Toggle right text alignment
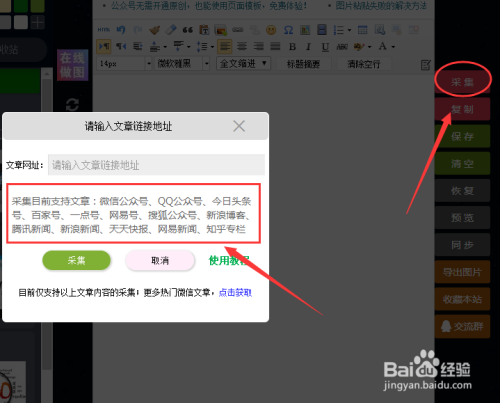500x403 pixels. (258, 46)
